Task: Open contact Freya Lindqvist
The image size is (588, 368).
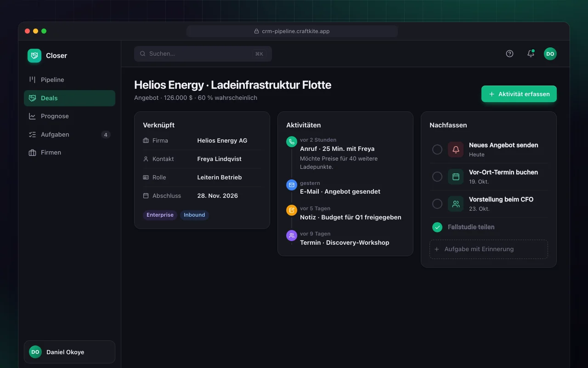Action: coord(219,159)
